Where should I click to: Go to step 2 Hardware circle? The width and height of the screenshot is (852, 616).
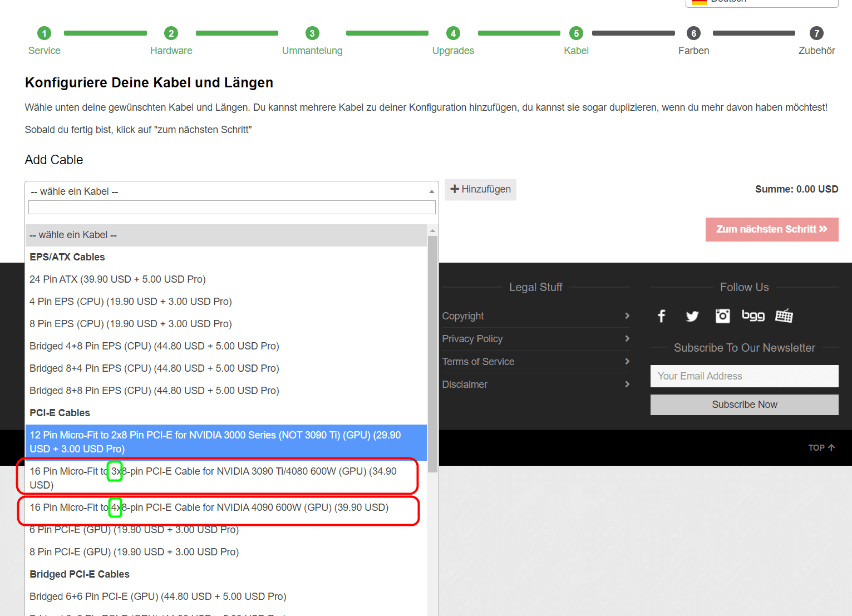pyautogui.click(x=171, y=33)
